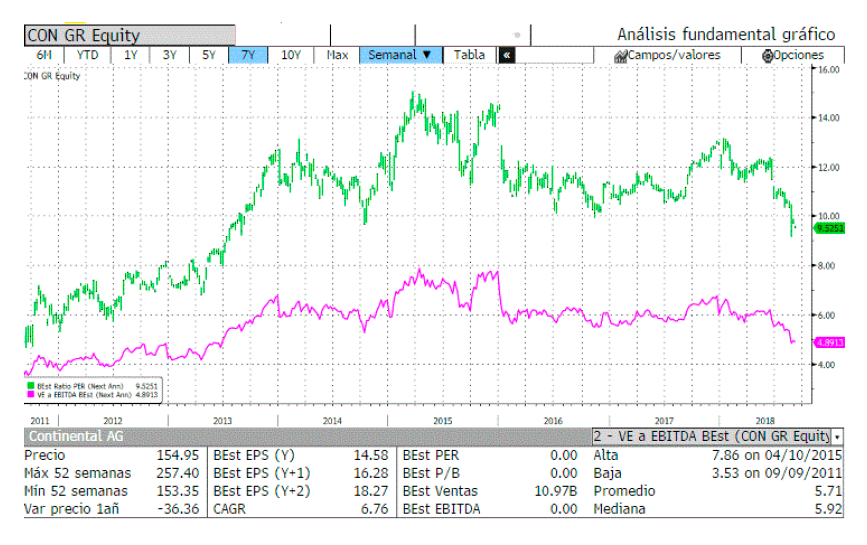The image size is (867, 545).
Task: Click the BEst Ventas value 10.97B
Action: click(x=556, y=491)
